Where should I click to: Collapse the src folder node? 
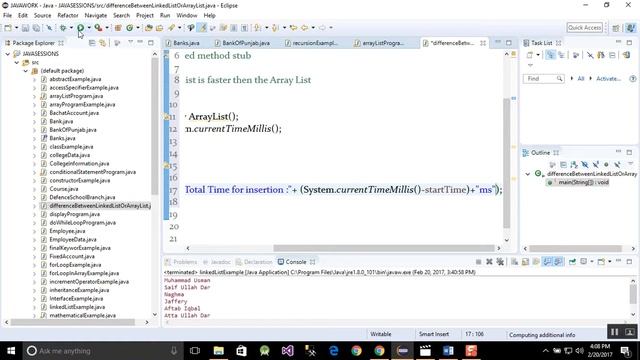click(17, 62)
